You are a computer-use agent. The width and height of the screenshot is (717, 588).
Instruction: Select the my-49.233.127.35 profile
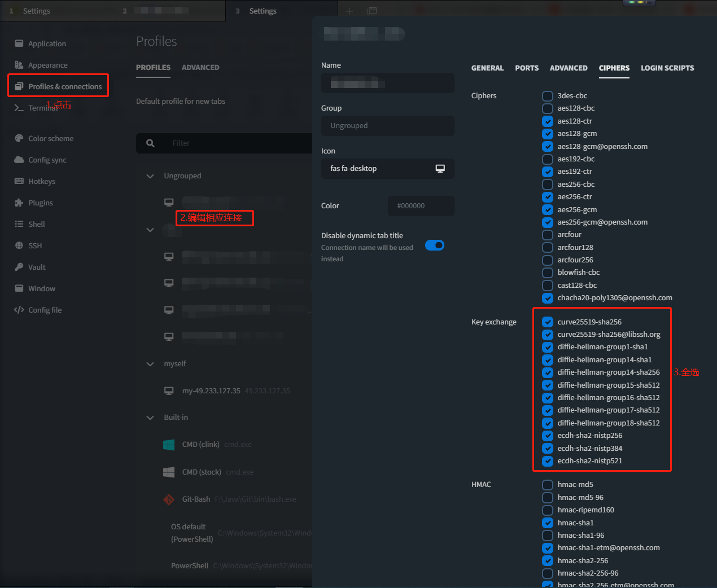click(x=211, y=390)
